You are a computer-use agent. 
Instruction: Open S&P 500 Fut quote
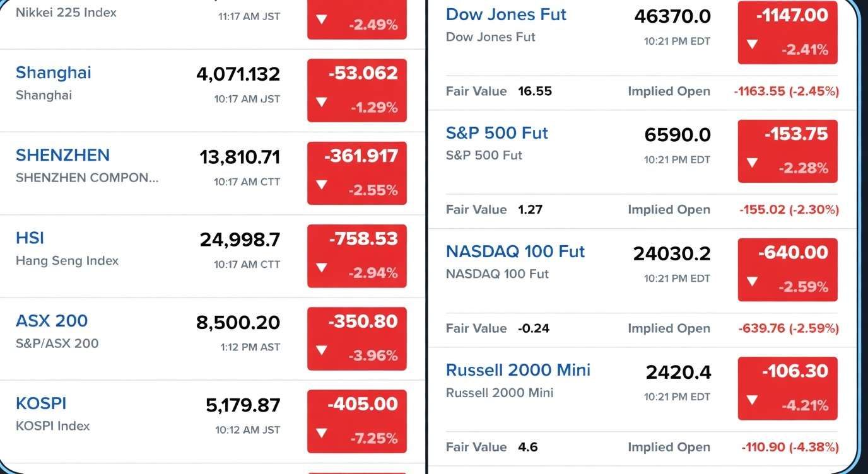tap(497, 133)
